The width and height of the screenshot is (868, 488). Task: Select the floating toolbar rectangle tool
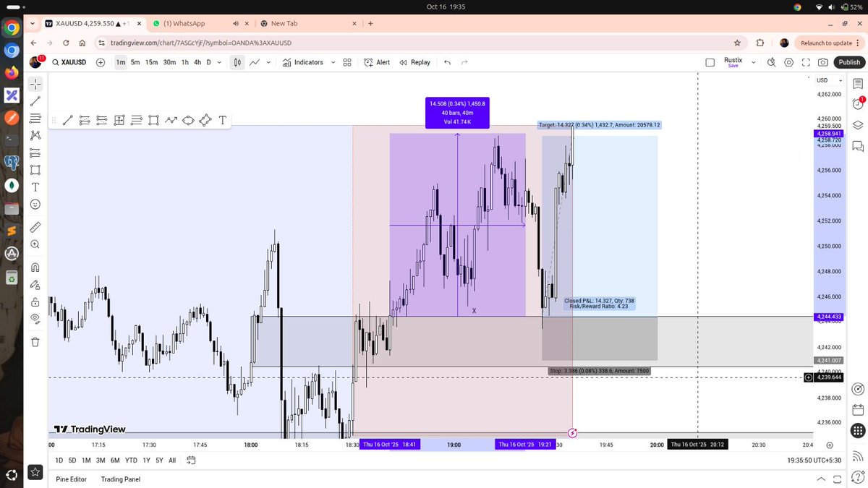[153, 121]
